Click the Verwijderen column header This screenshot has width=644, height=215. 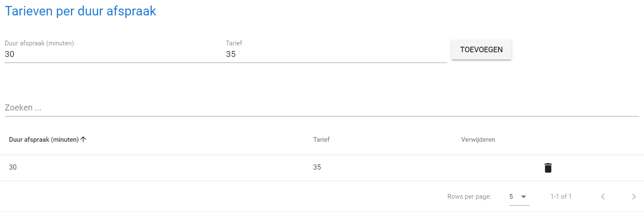click(478, 140)
